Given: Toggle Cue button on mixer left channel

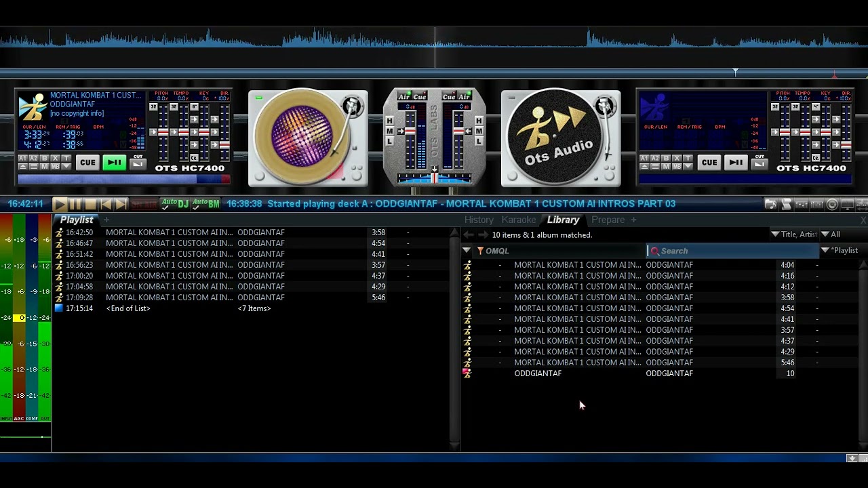Looking at the screenshot, I should point(420,96).
